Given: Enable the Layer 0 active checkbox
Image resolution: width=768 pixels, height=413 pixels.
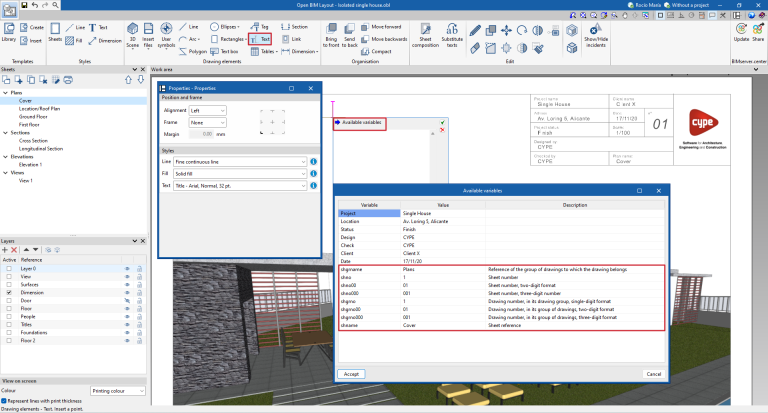Looking at the screenshot, I should (9, 269).
